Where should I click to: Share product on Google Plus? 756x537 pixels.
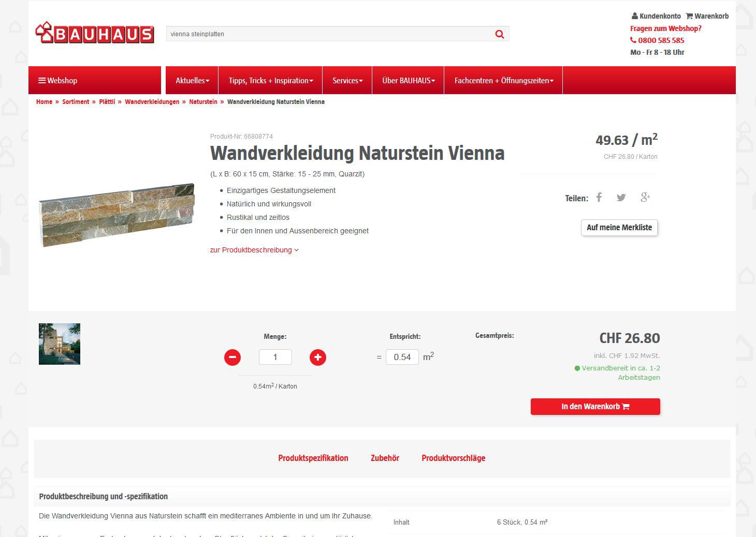tap(645, 197)
